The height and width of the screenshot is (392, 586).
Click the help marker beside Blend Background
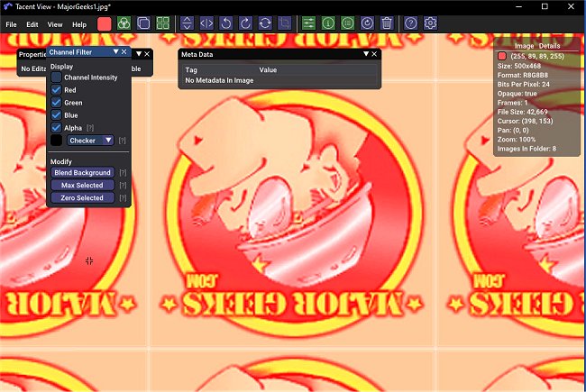pos(123,173)
